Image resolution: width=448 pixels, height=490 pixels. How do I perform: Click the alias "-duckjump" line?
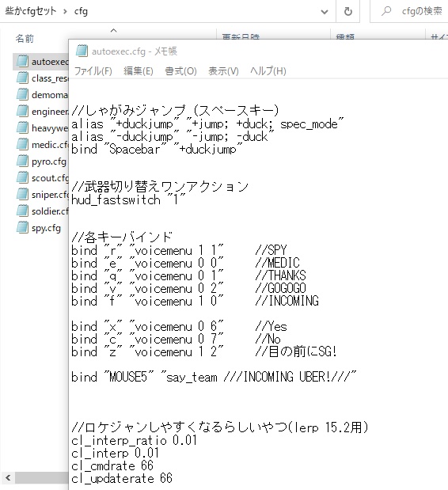point(173,137)
